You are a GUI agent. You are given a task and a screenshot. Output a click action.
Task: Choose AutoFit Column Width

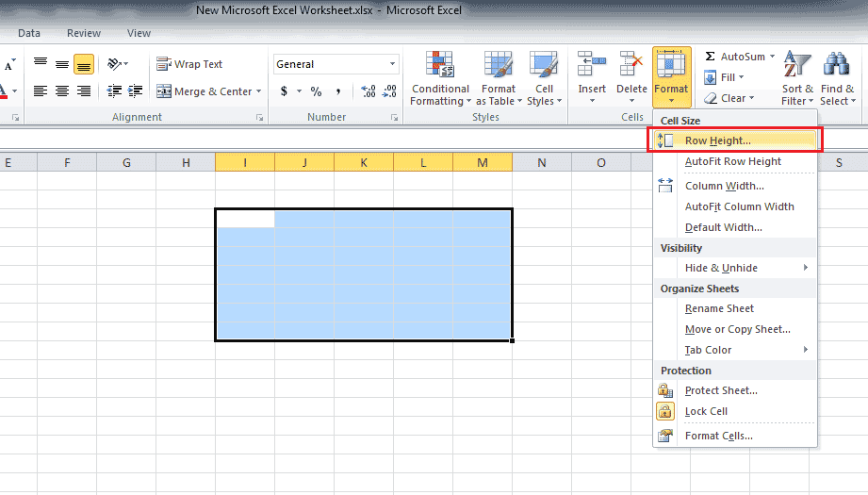(x=734, y=206)
